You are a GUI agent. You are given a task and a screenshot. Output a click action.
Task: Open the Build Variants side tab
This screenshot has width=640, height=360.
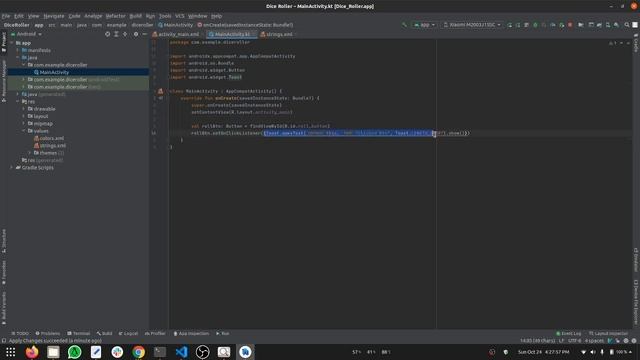click(4, 307)
